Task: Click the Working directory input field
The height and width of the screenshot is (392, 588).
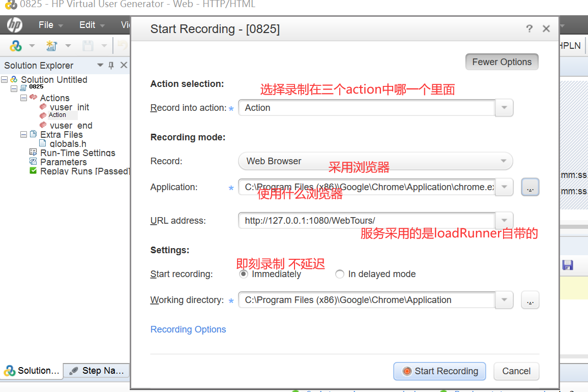Action: (367, 300)
